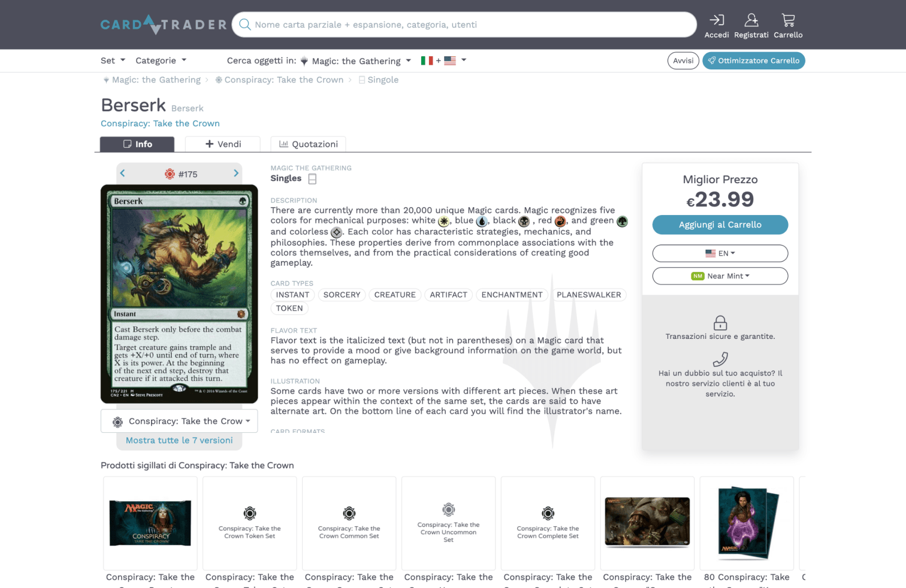
Task: Click the Registrati user icon
Action: [x=751, y=20]
